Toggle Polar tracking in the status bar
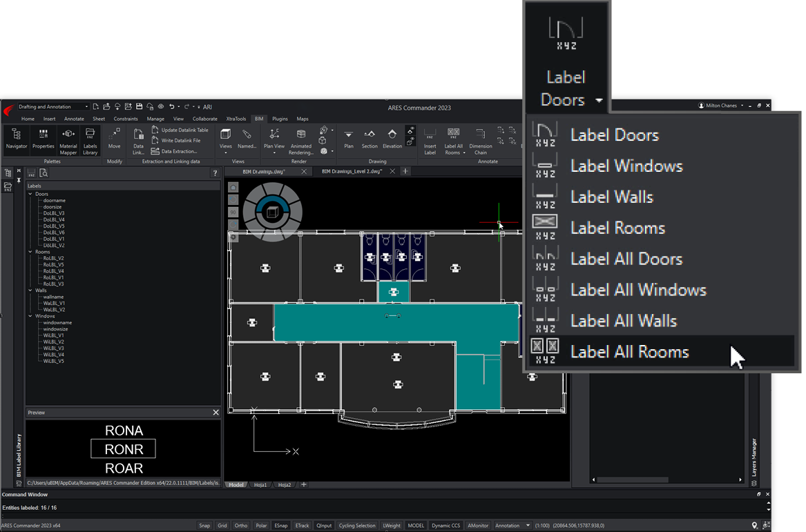 click(x=262, y=525)
